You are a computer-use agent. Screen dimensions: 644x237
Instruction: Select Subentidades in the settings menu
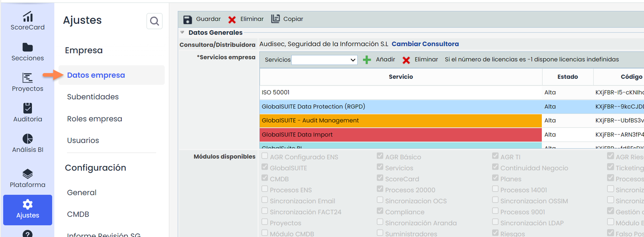click(x=93, y=97)
